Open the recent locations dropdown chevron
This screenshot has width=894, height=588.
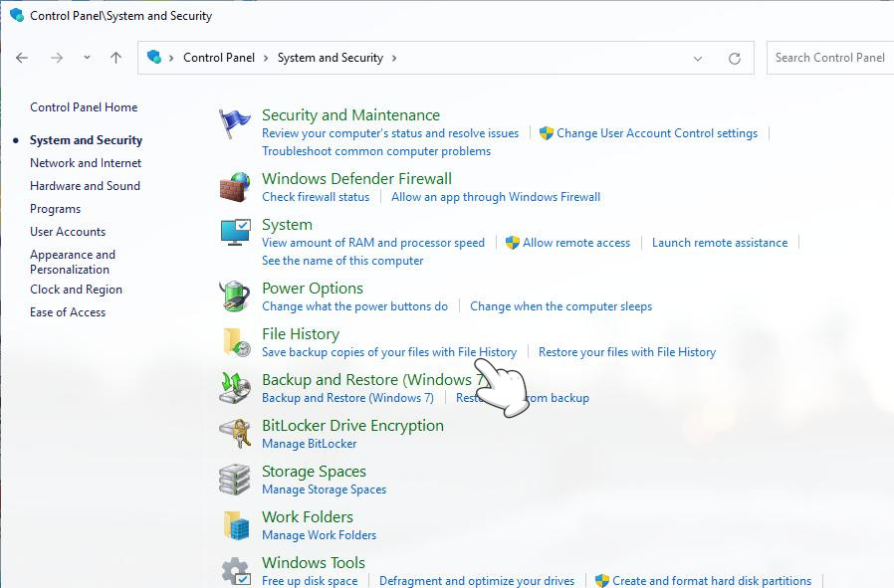tap(87, 58)
